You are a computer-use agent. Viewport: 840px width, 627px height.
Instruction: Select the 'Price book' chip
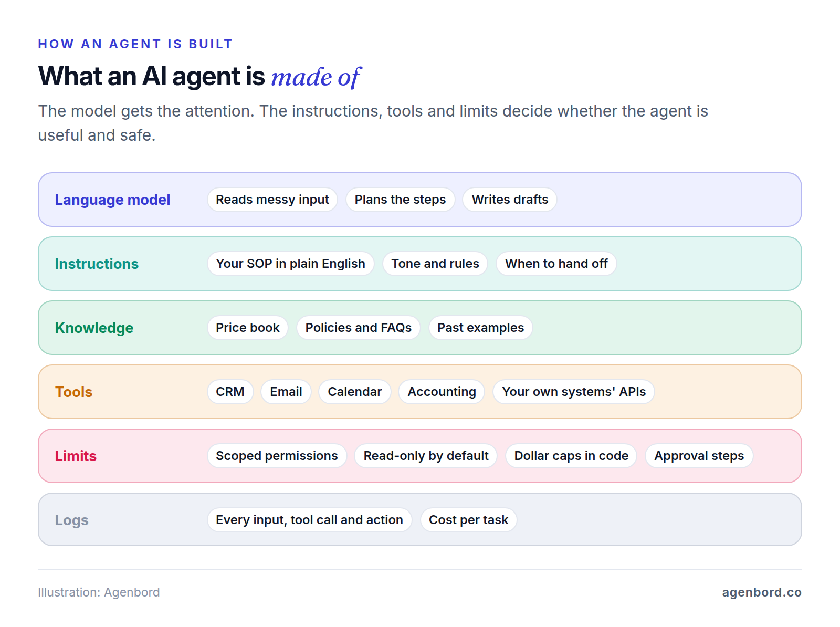click(x=248, y=328)
